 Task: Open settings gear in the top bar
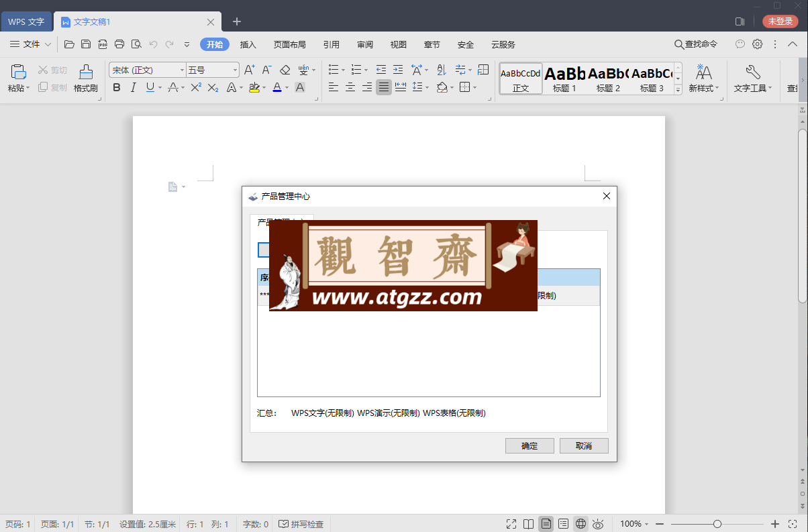point(757,44)
